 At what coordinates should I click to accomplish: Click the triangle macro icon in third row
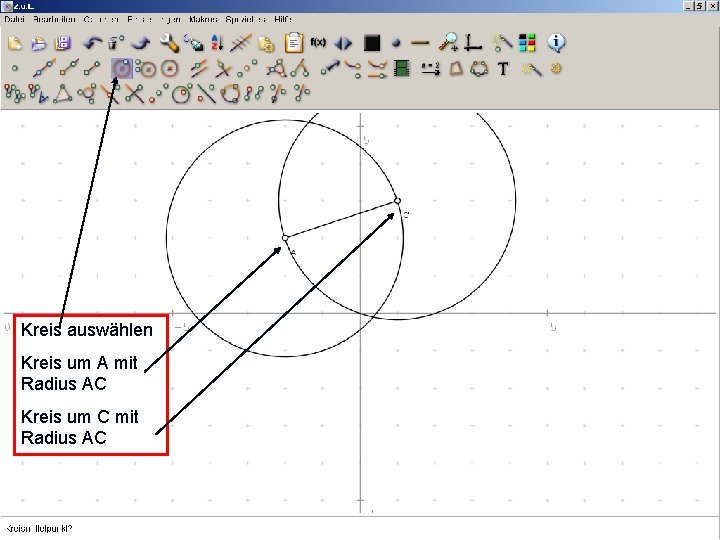coord(63,94)
